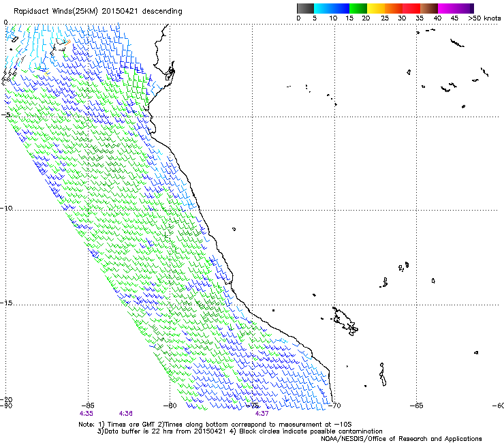This screenshot has height=443, width=504.
Task: Click the brown 35-40 knots color swatch
Action: coord(429,8)
